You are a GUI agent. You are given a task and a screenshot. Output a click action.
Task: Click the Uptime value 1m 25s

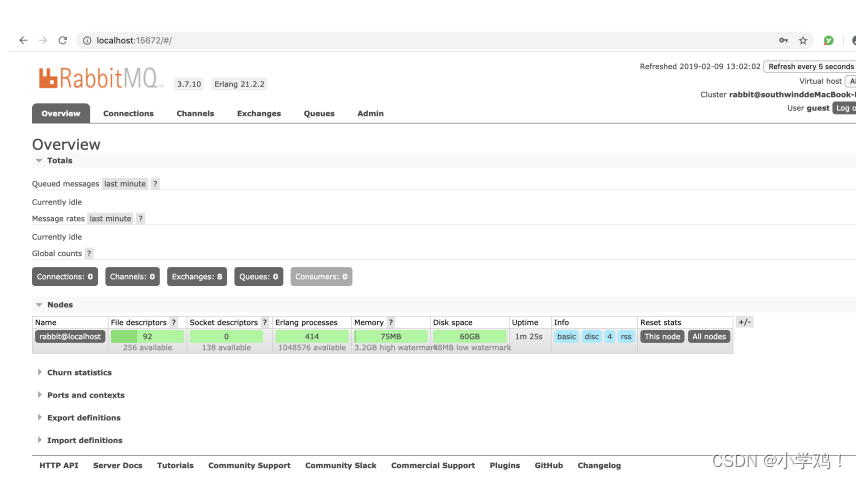[529, 336]
